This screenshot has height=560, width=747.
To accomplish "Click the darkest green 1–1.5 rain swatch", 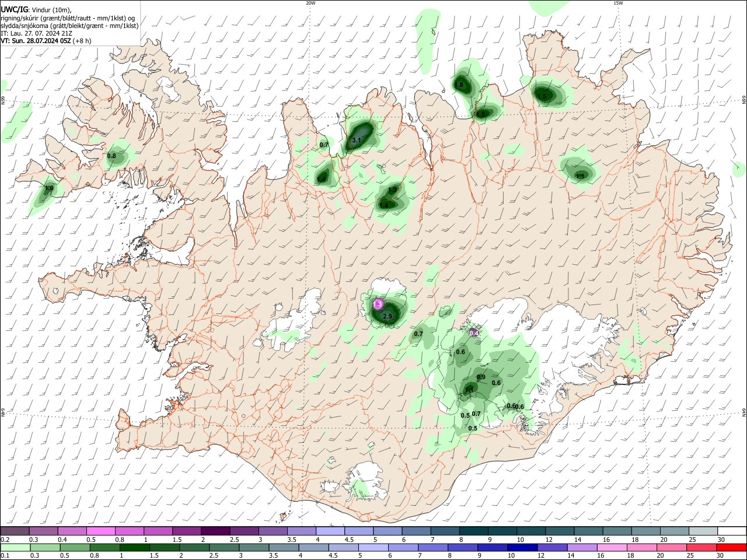I will pos(134,547).
